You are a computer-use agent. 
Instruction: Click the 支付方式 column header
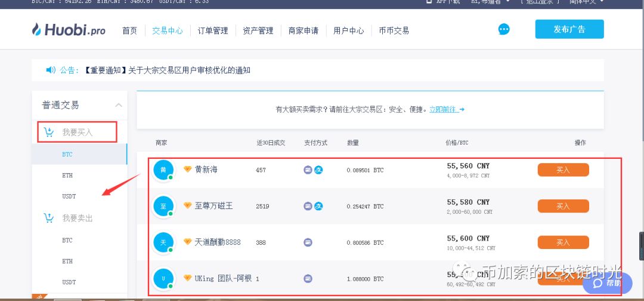tap(315, 143)
